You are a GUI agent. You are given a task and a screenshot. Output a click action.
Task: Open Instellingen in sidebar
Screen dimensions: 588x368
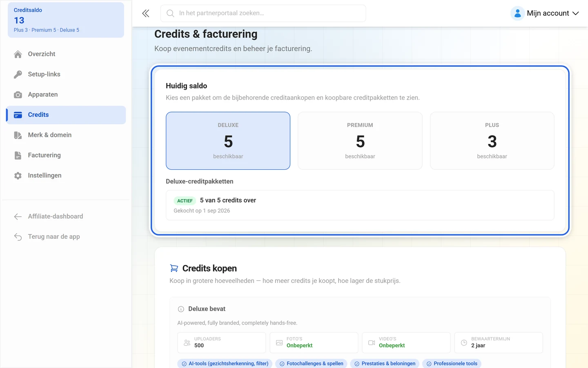coord(66,175)
